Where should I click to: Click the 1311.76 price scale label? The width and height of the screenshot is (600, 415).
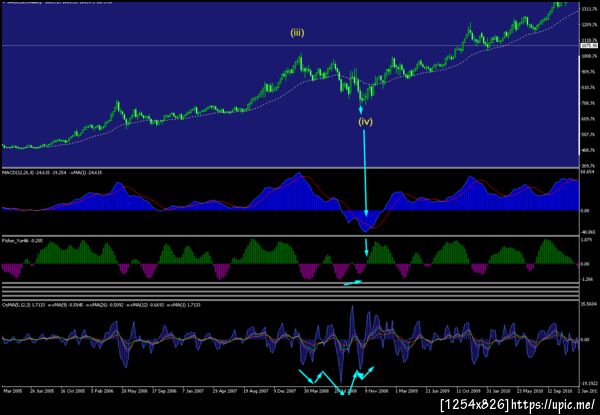click(589, 9)
